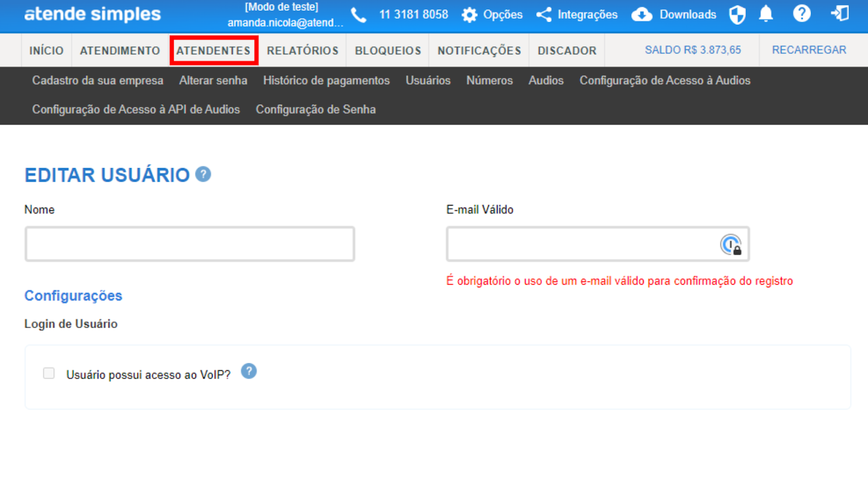Focus the E-mail Válido text field
This screenshot has width=868, height=488.
coord(580,244)
